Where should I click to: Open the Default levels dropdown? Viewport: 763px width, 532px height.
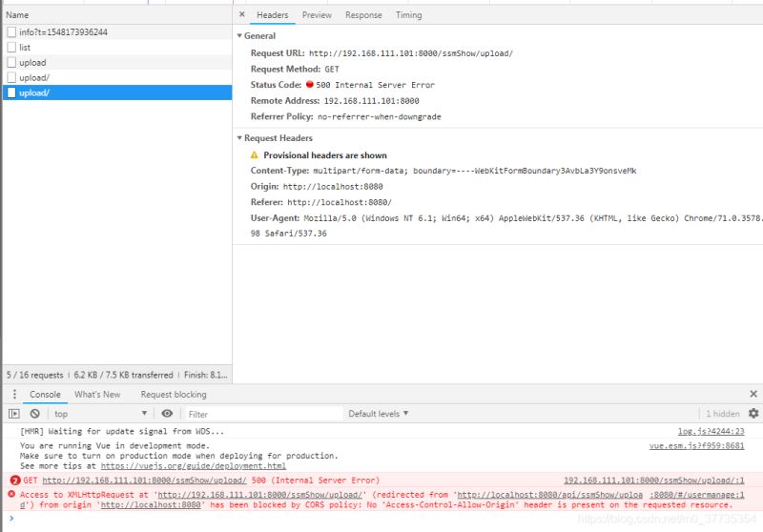pyautogui.click(x=379, y=414)
